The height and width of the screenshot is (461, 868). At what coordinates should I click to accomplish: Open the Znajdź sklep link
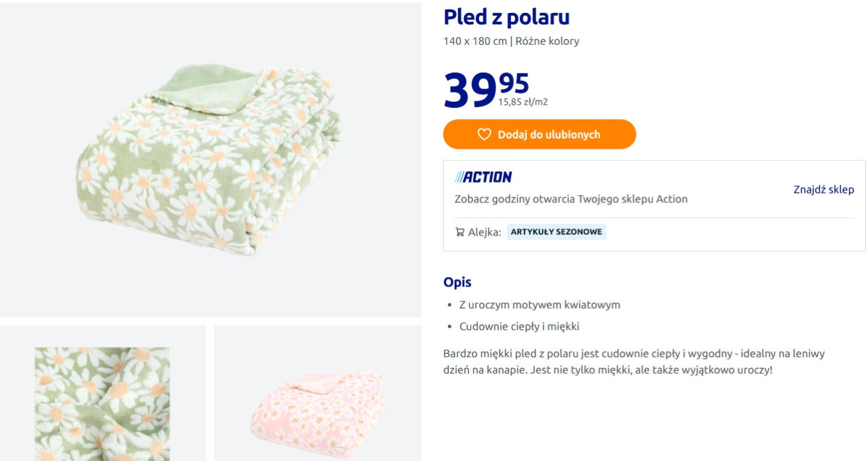click(x=823, y=189)
